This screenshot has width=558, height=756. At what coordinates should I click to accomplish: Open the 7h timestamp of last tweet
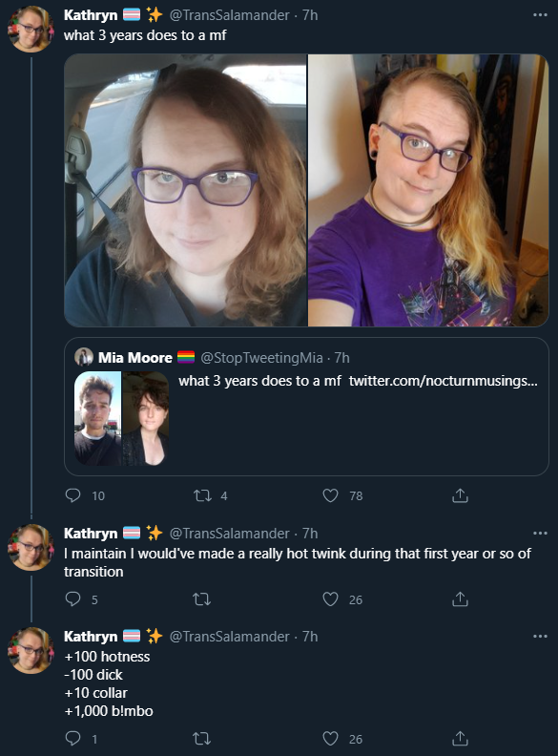[310, 637]
